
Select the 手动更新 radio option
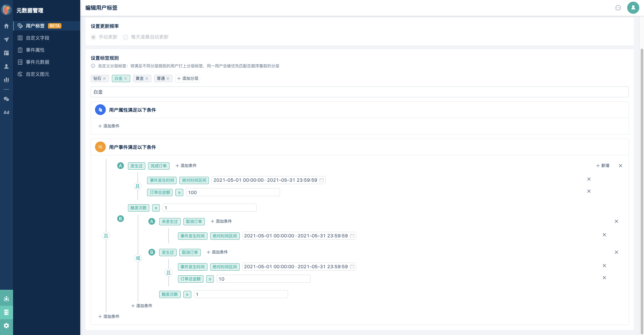coord(93,37)
